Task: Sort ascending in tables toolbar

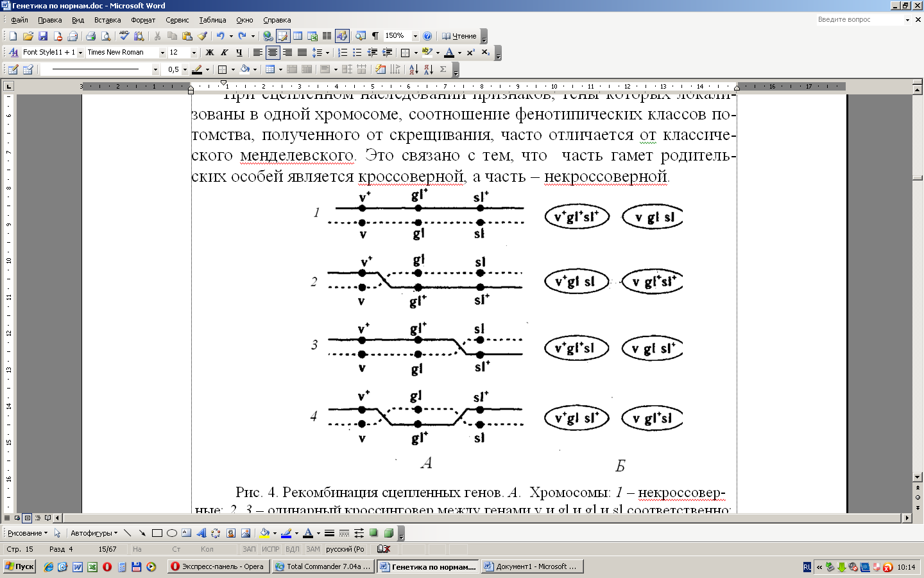Action: [x=413, y=69]
